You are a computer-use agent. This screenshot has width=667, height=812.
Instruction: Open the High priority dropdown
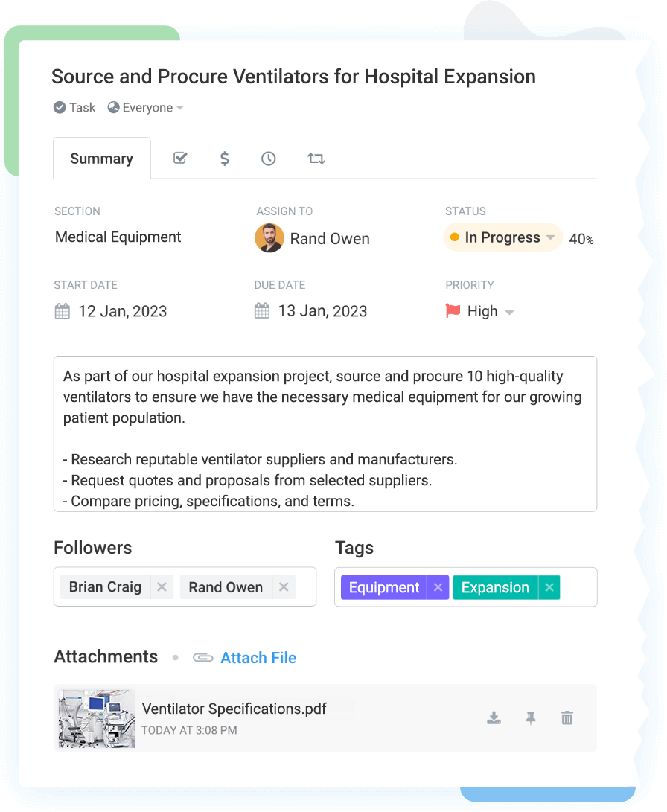tap(509, 313)
